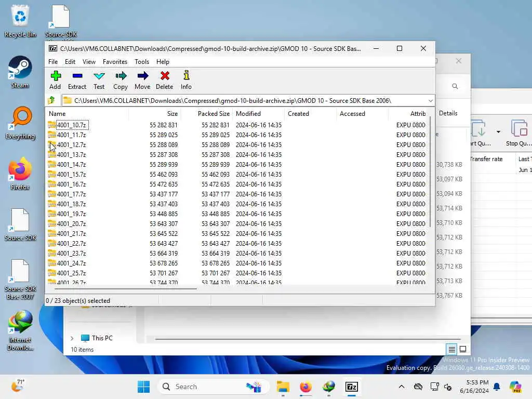Image resolution: width=532 pixels, height=399 pixels.
Task: Switch Explorer to details view layout icon
Action: point(451,349)
